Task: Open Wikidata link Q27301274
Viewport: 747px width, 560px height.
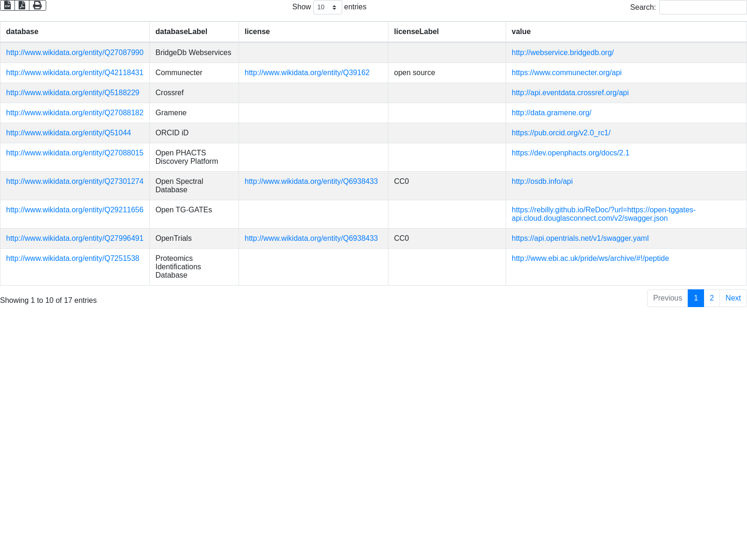Action: point(75,182)
